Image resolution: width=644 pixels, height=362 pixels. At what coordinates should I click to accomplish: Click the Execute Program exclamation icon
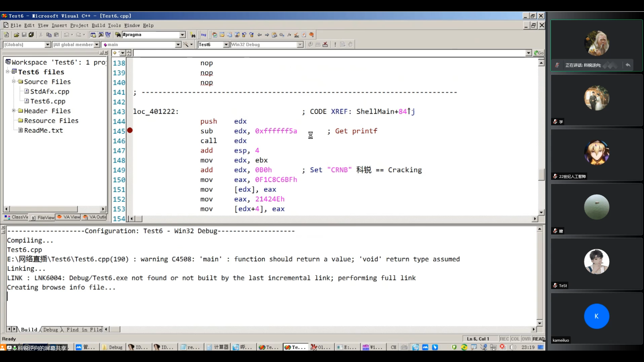335,45
